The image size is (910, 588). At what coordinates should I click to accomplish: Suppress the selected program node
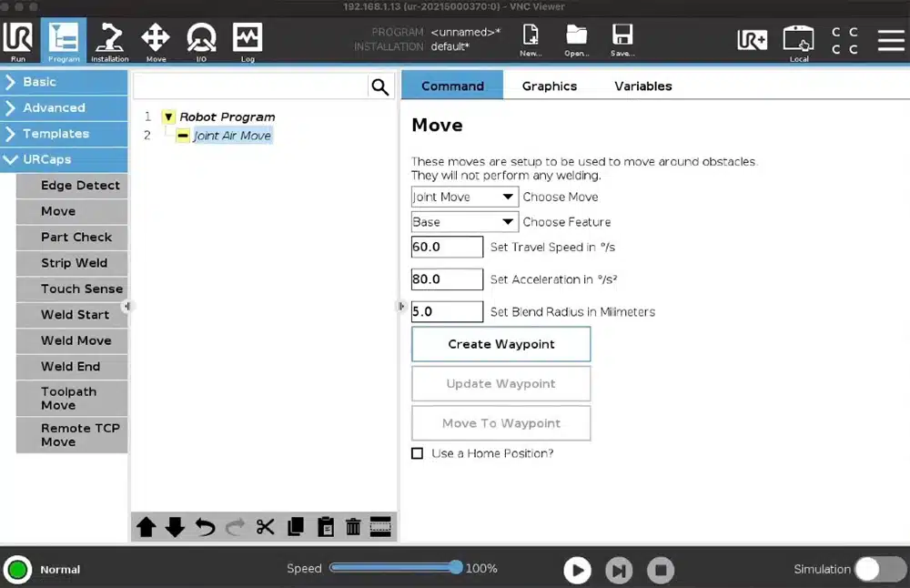(x=380, y=527)
